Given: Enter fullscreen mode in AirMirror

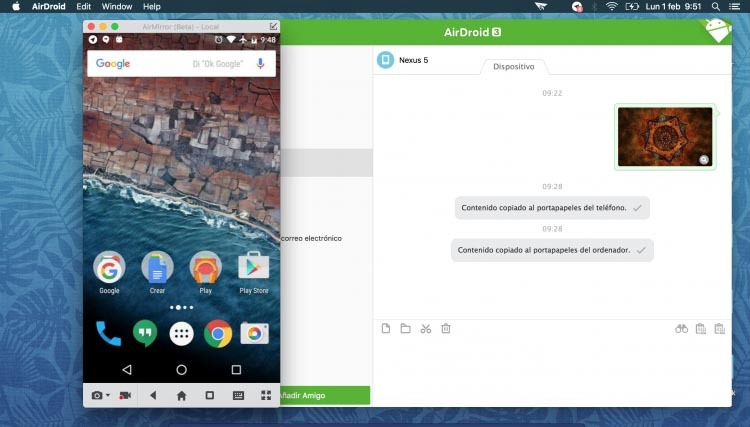Looking at the screenshot, I should (x=266, y=395).
